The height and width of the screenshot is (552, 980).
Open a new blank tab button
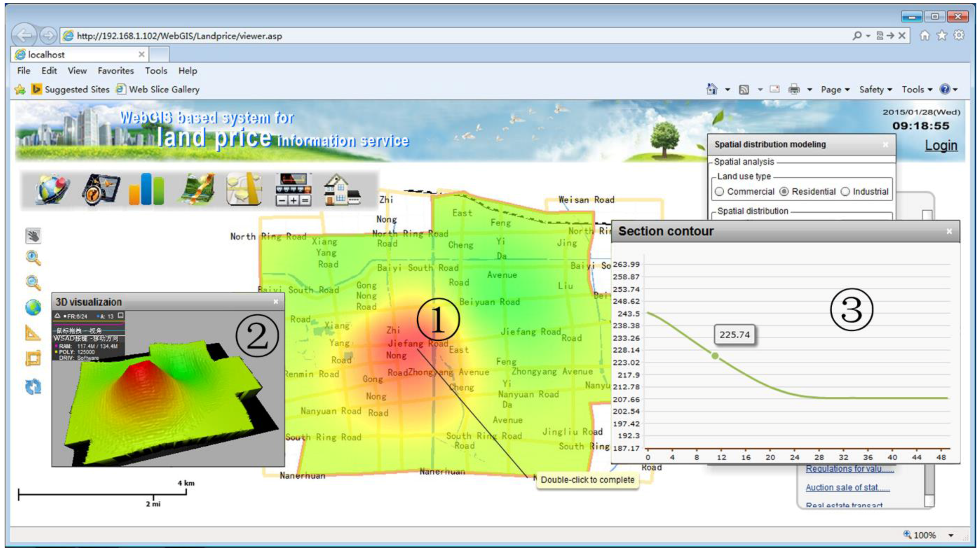[x=159, y=55]
